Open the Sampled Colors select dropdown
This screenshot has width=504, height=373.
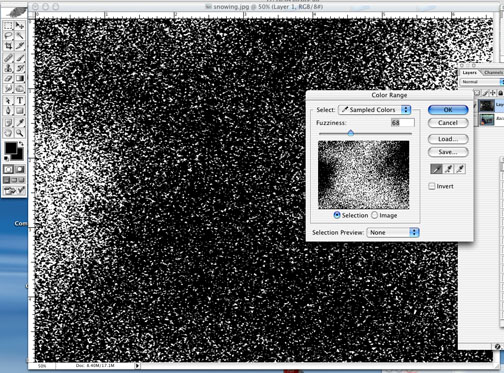(x=375, y=110)
